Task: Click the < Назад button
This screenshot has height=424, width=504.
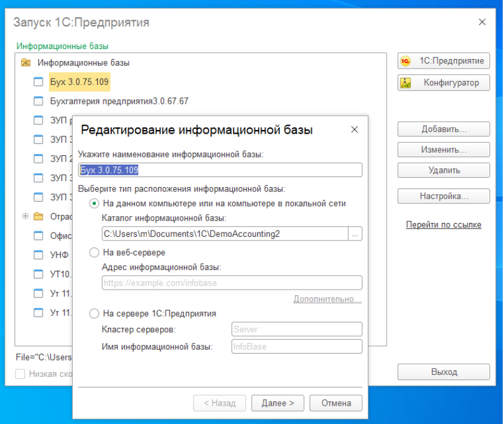Action: [x=220, y=403]
